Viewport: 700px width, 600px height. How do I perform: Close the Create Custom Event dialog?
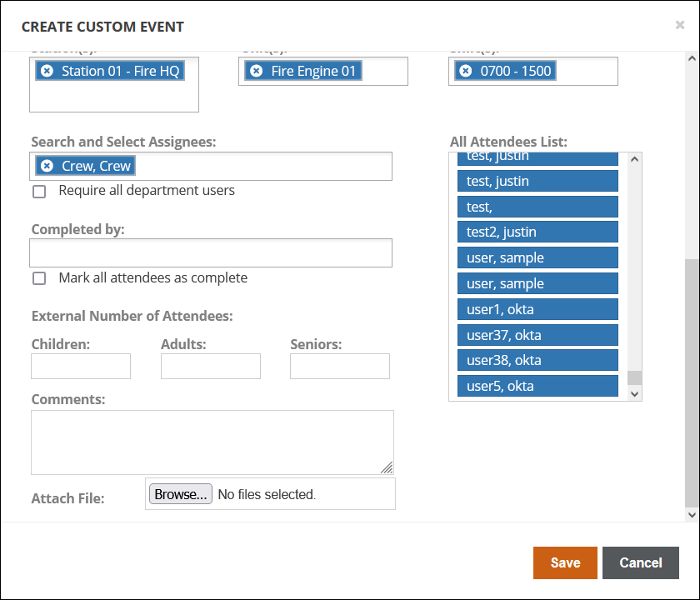pos(679,26)
